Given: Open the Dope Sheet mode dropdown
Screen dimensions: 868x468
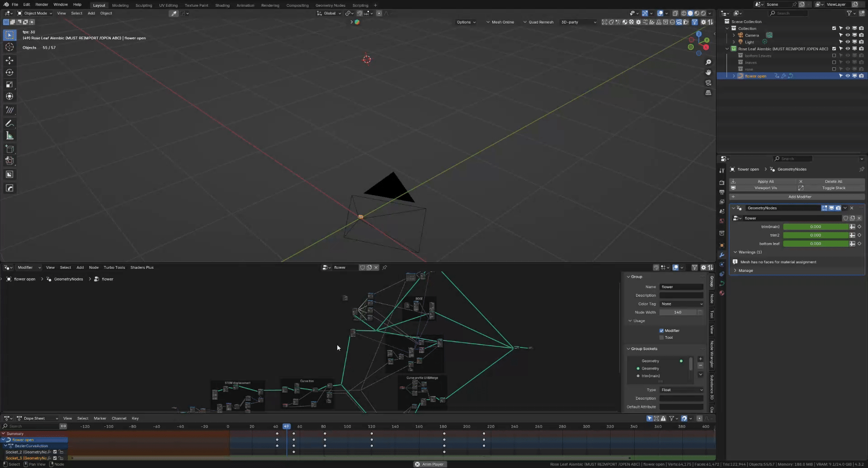Looking at the screenshot, I should 37,418.
